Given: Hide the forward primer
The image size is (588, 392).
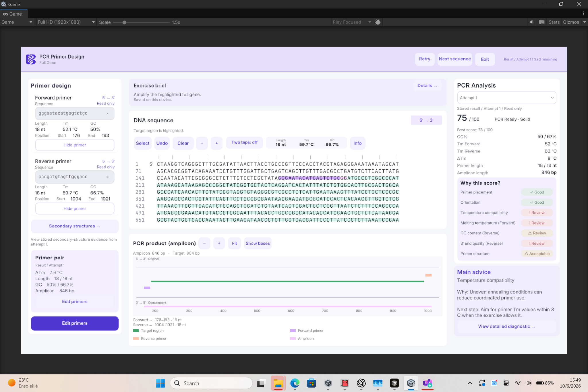Looking at the screenshot, I should point(75,145).
